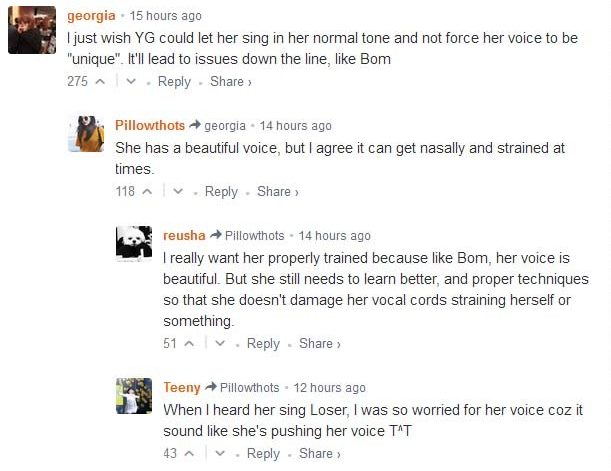
Task: Downvote Pillowthots' comment
Action: [x=178, y=192]
